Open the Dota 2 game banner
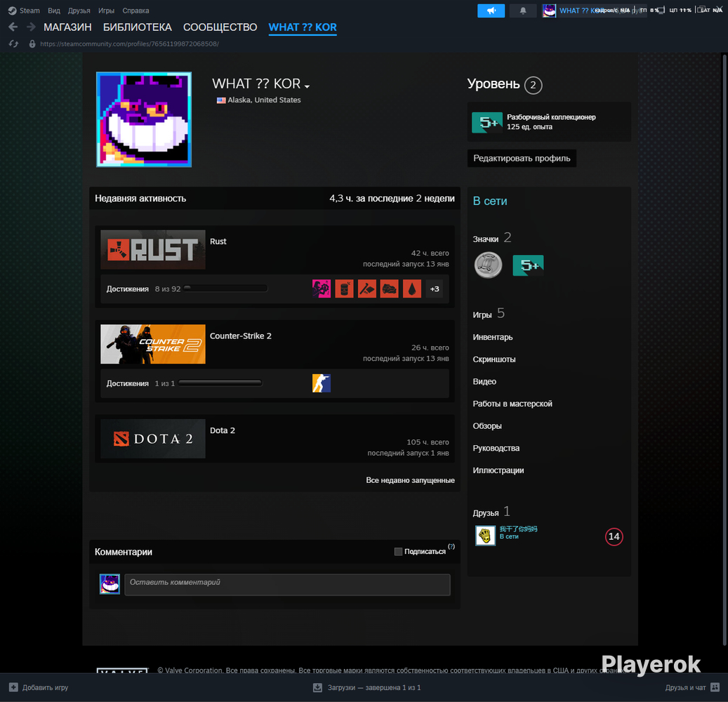The height and width of the screenshot is (702, 728). 153,439
